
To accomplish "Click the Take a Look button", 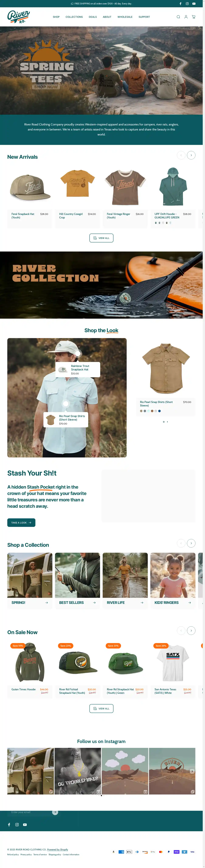I will coord(21,523).
